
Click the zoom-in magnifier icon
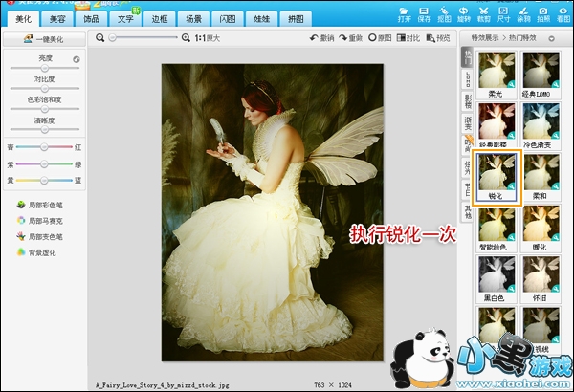point(186,37)
